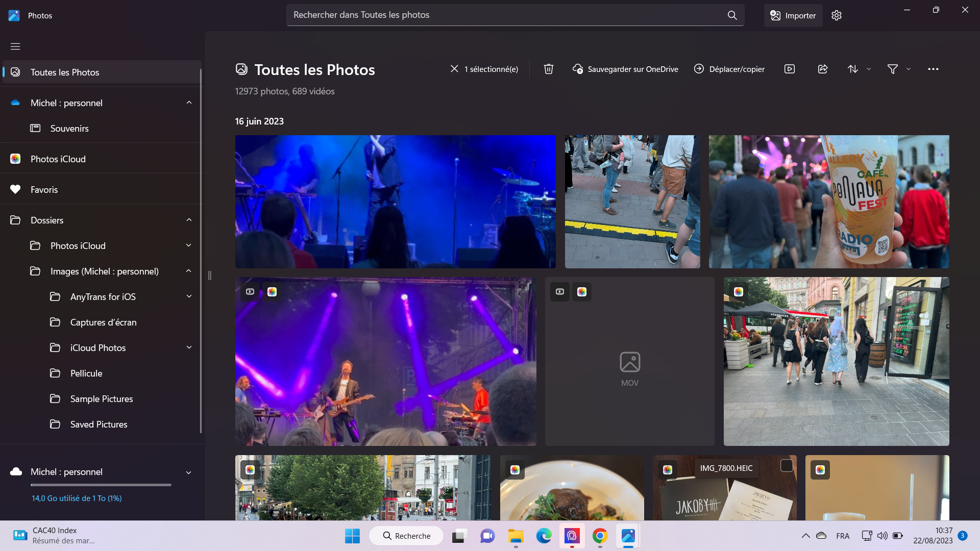Tick the IMG_7800.HEIC selection checkbox
This screenshot has height=551, width=980.
pyautogui.click(x=787, y=465)
